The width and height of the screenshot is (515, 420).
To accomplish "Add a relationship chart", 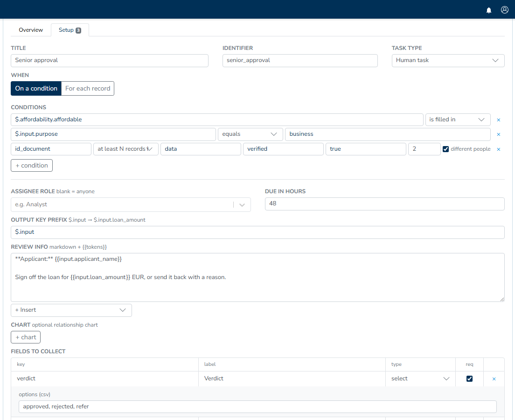I will point(26,337).
